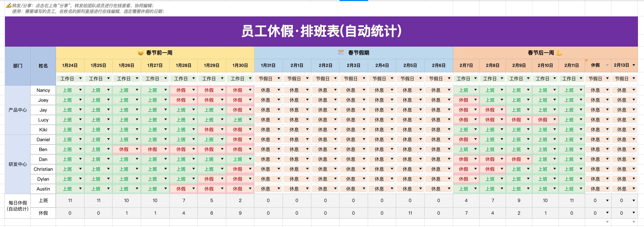Select the 春节假期 section header

pos(354,53)
